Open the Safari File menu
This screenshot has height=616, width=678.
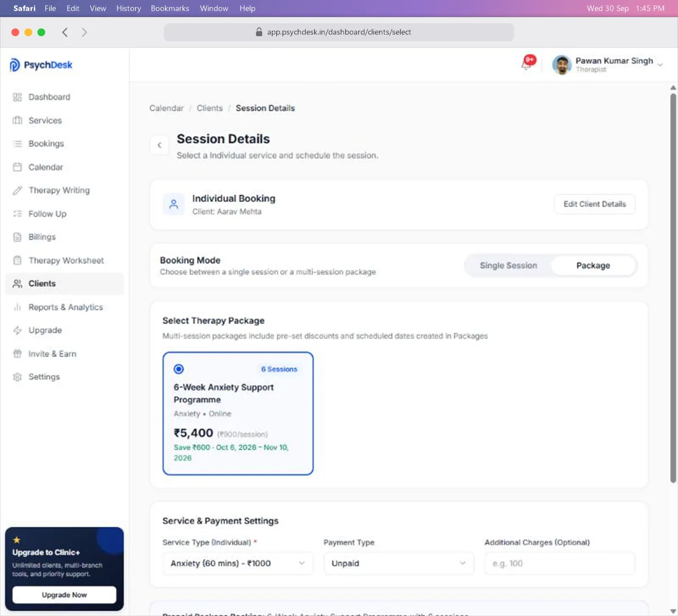[x=50, y=8]
